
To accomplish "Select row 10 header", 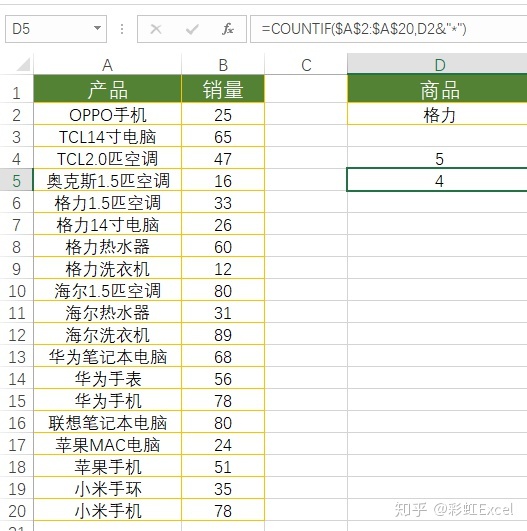I will (16, 290).
